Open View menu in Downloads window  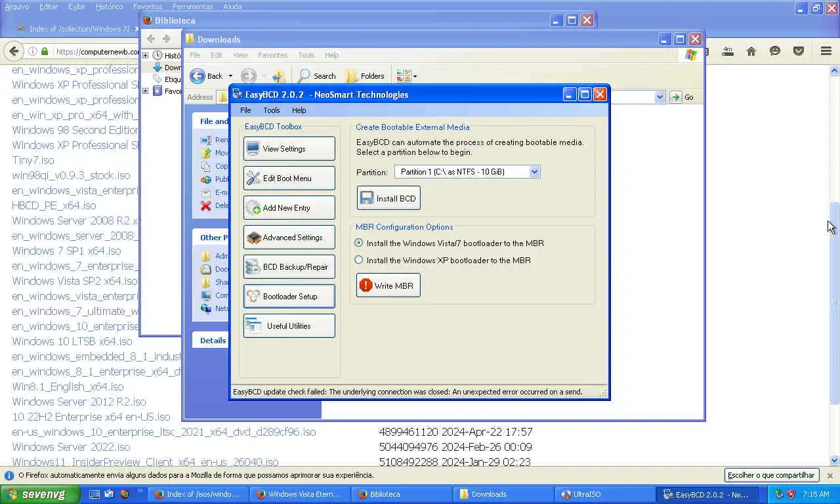tap(240, 55)
